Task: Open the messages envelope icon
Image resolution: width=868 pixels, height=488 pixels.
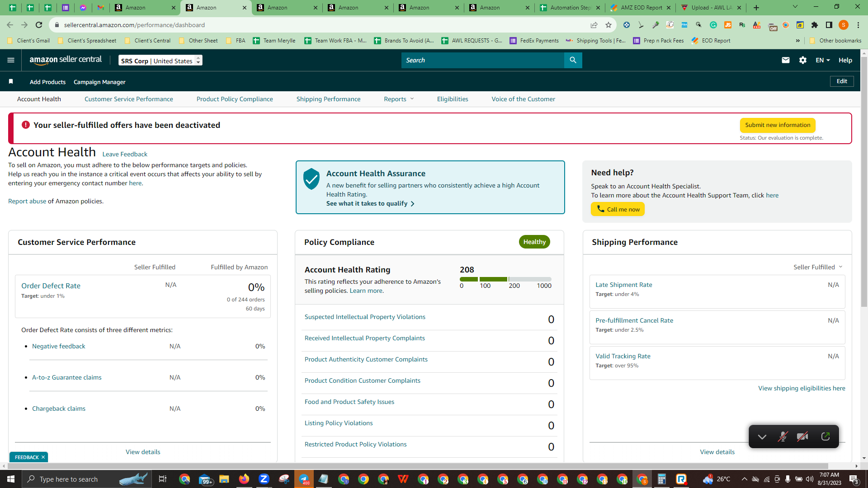Action: click(x=786, y=60)
